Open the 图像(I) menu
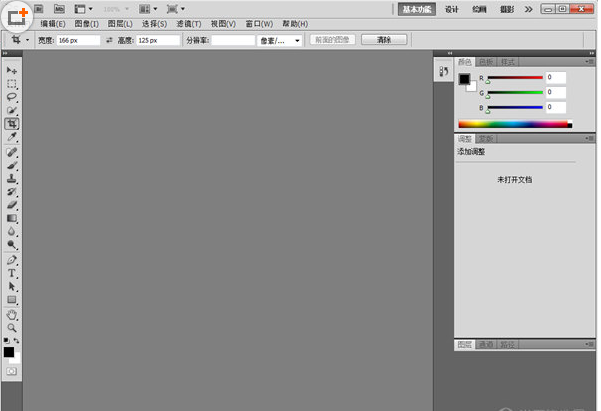Screen dimensions: 601x411 pos(87,24)
